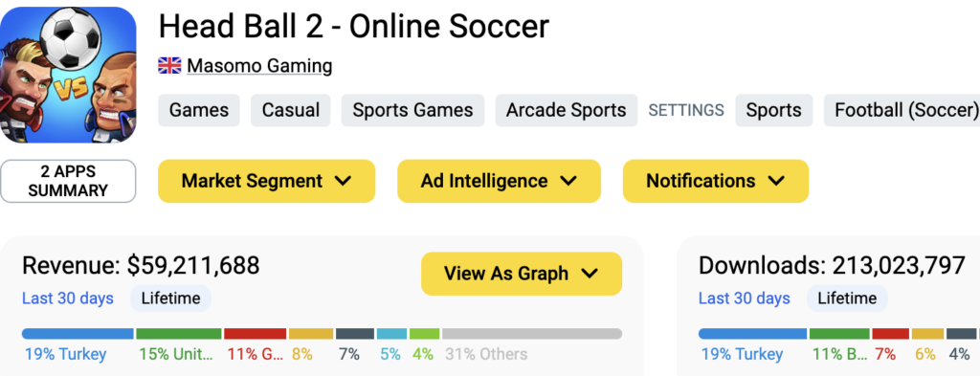The height and width of the screenshot is (376, 980).
Task: Expand the Market Segment dropdown
Action: (266, 181)
